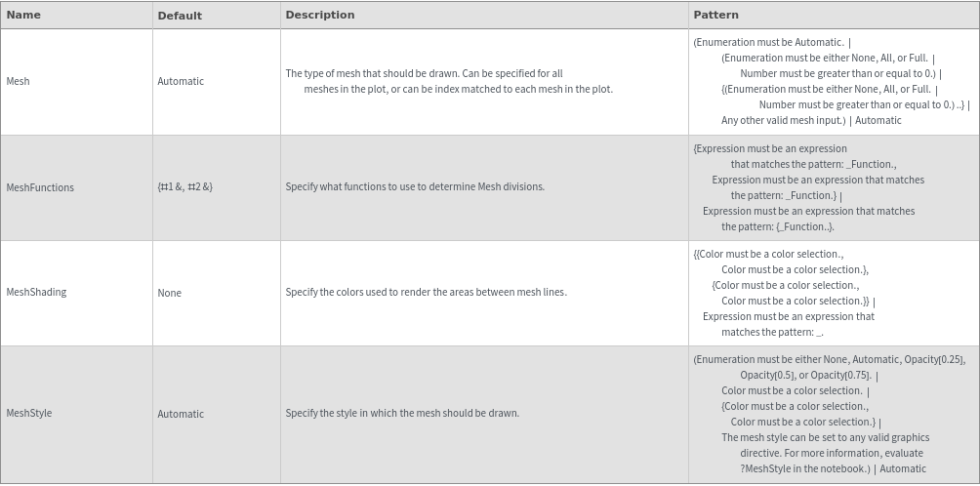This screenshot has height=486, width=980.
Task: Click the 'areas between mesh lines' description
Action: 426,292
